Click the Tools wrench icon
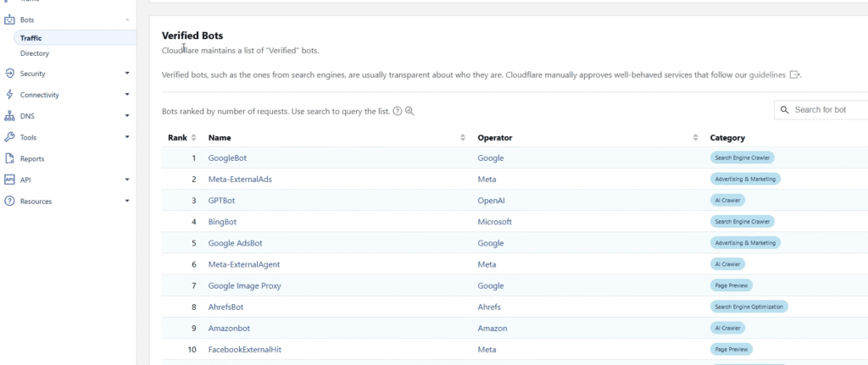Viewport: 868px width, 365px height. [x=9, y=137]
